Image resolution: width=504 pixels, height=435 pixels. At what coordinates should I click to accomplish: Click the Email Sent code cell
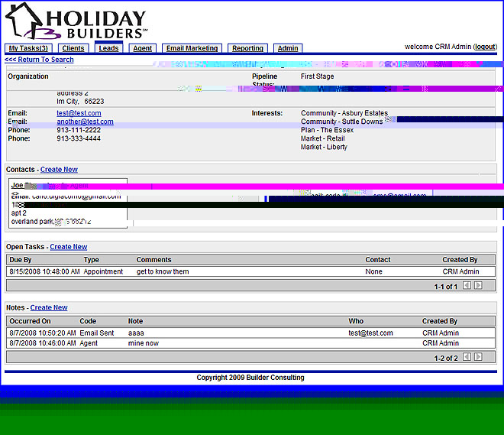(97, 333)
